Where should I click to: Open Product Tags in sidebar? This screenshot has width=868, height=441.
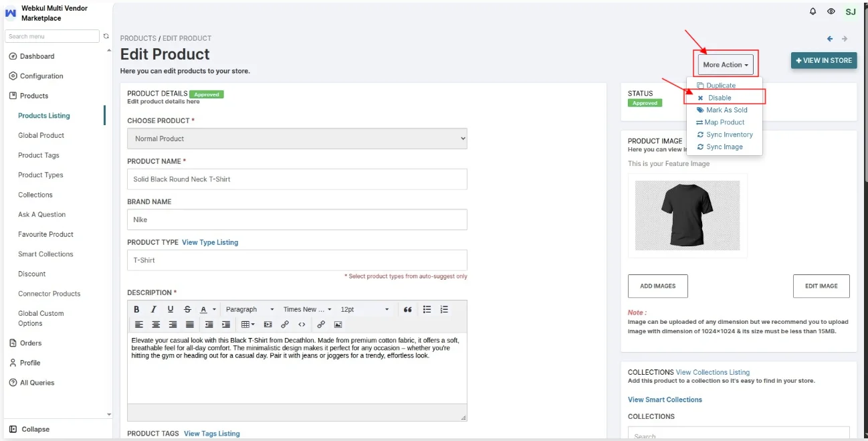(39, 155)
